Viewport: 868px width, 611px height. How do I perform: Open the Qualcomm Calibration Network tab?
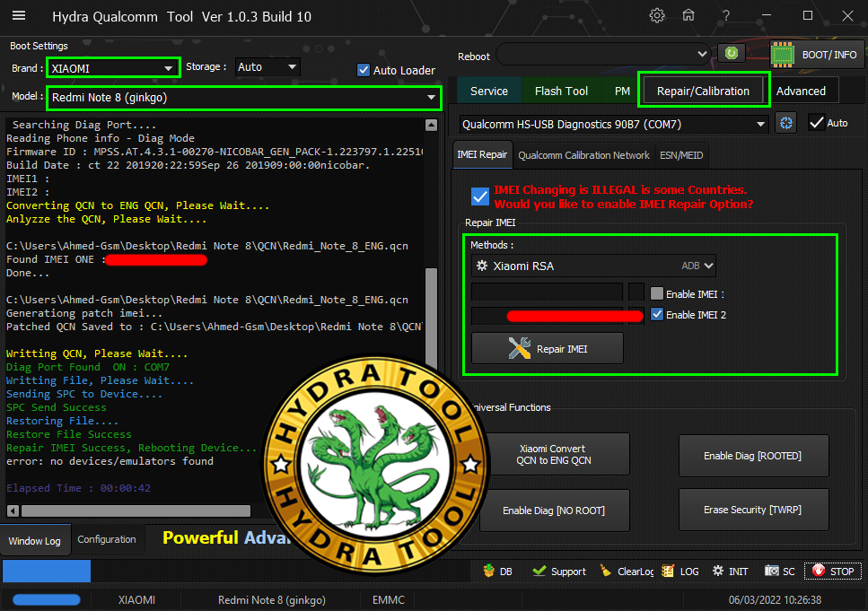click(583, 155)
